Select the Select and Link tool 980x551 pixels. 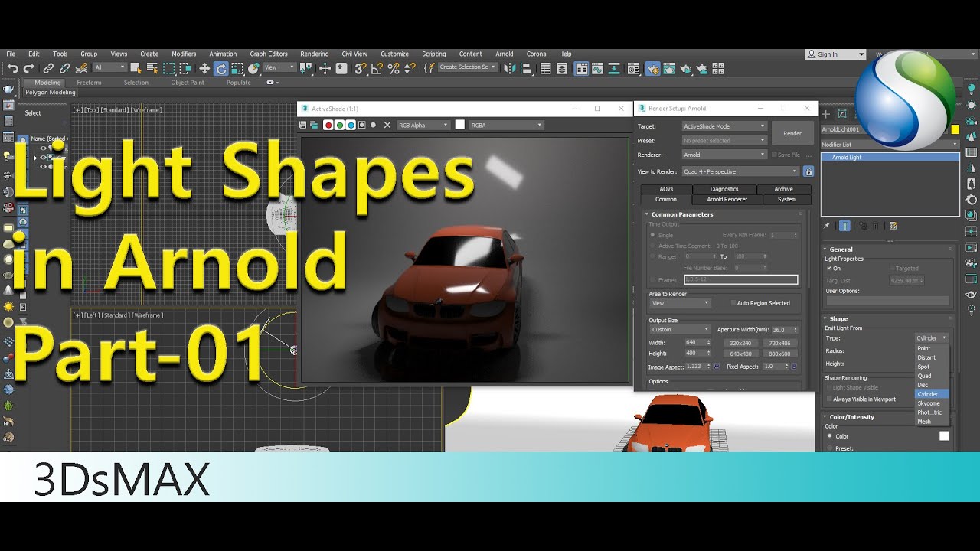[x=47, y=69]
